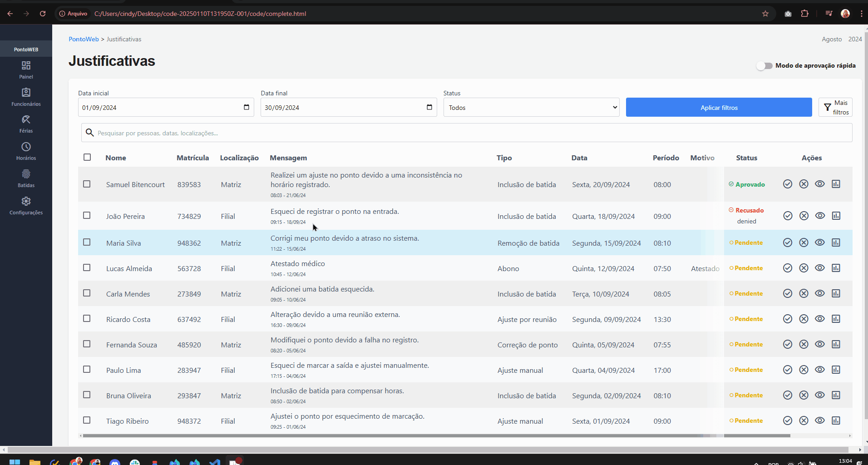Select the checkbox for João Pereira's row
This screenshot has height=465, width=868.
pos(87,216)
